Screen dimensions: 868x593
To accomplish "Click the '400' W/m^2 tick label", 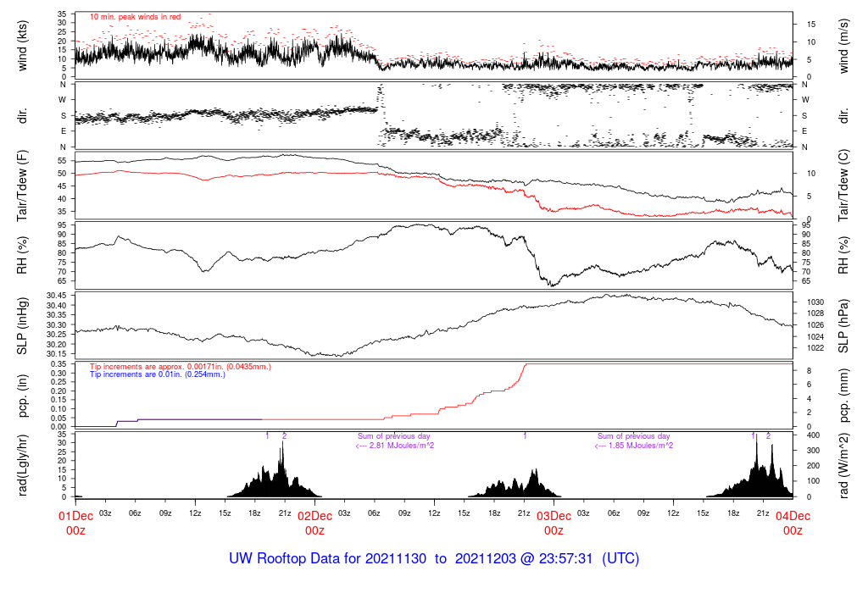I will tap(813, 436).
